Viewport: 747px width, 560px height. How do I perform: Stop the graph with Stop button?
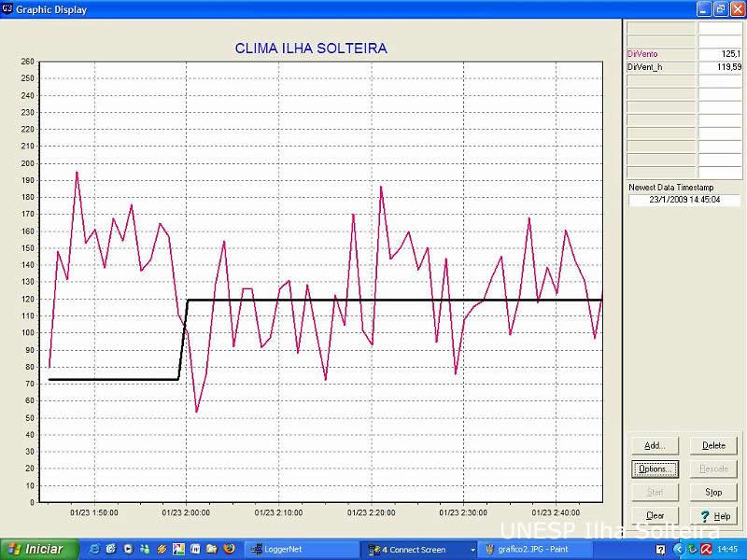(712, 492)
